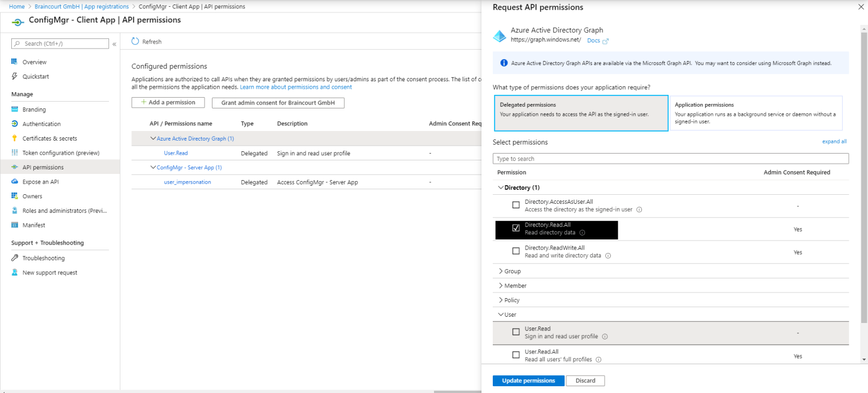Check the Directory.AccessAsUser.All permission
Viewport: 868px width, 393px height.
pos(515,204)
